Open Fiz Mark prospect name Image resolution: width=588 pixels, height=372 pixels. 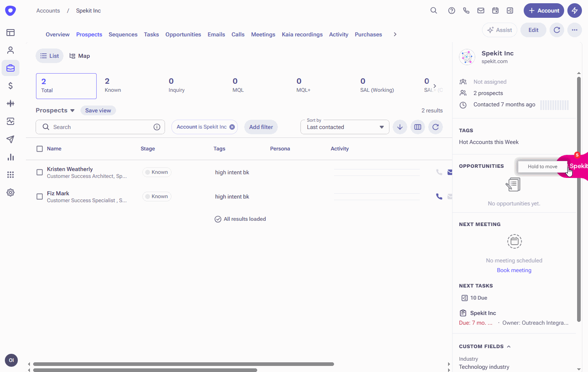click(x=58, y=193)
